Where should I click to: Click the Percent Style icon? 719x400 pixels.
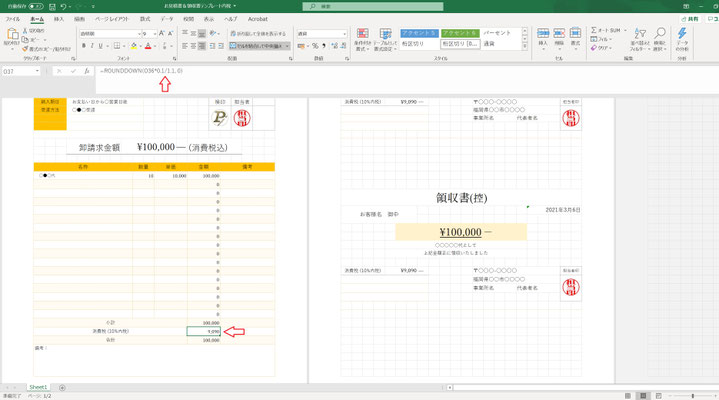[315, 46]
